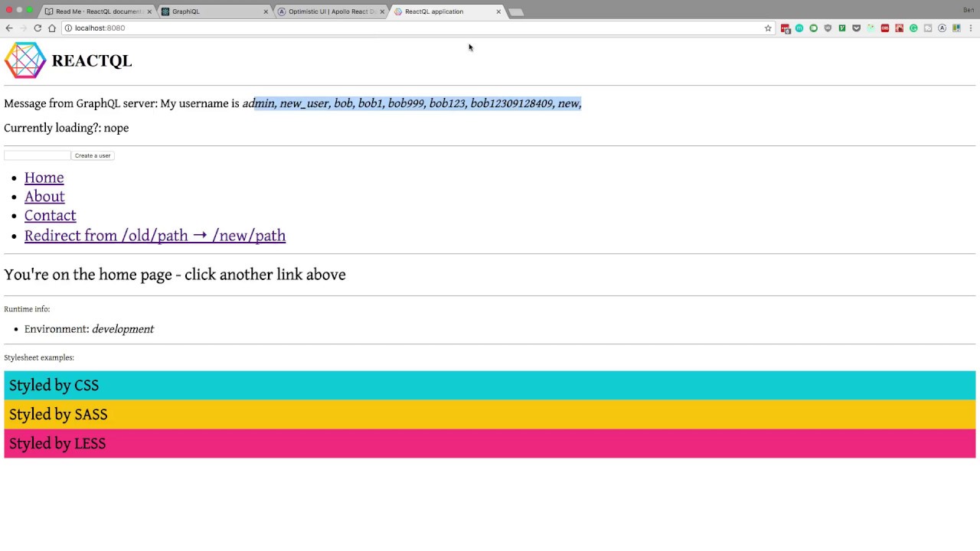Image resolution: width=980 pixels, height=551 pixels.
Task: Click the cyan Styled by CSS bar
Action: (x=490, y=386)
